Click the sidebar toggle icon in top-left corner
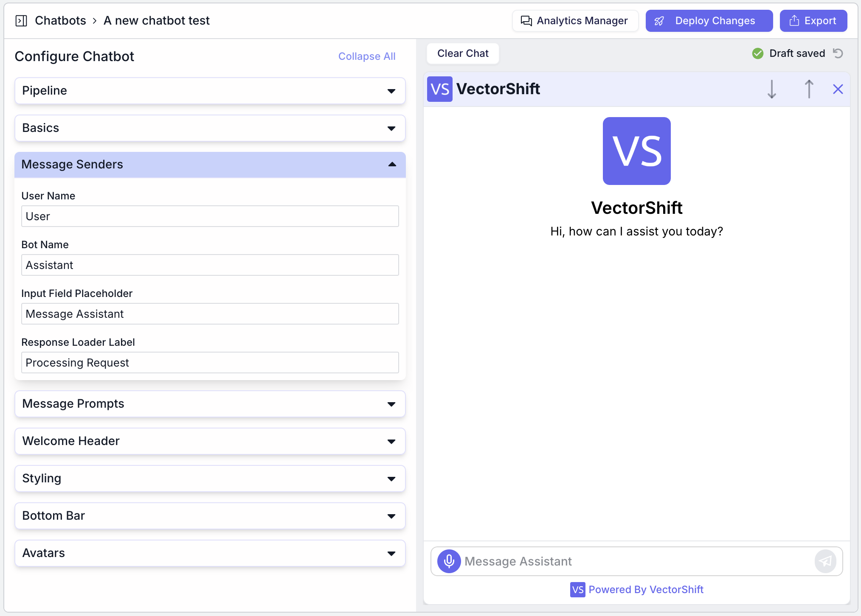The height and width of the screenshot is (616, 861). 20,20
